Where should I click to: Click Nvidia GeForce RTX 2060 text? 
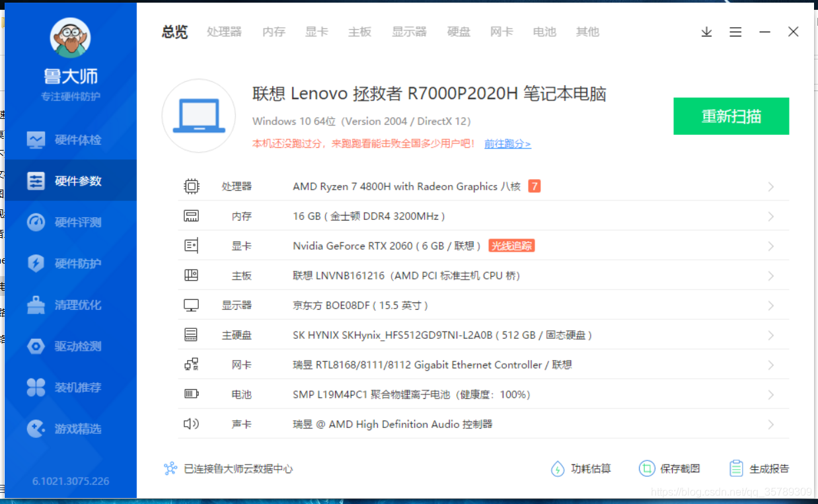click(x=387, y=246)
